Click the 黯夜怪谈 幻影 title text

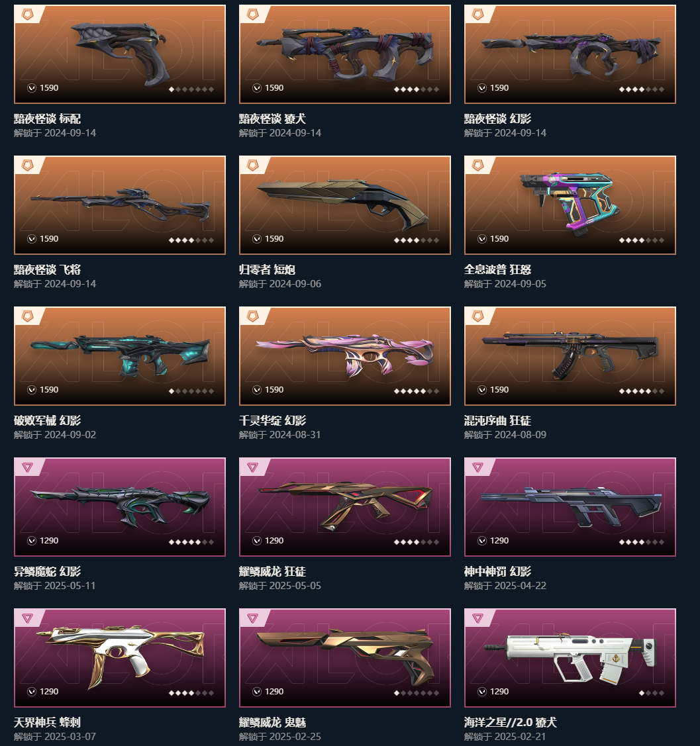coord(498,119)
